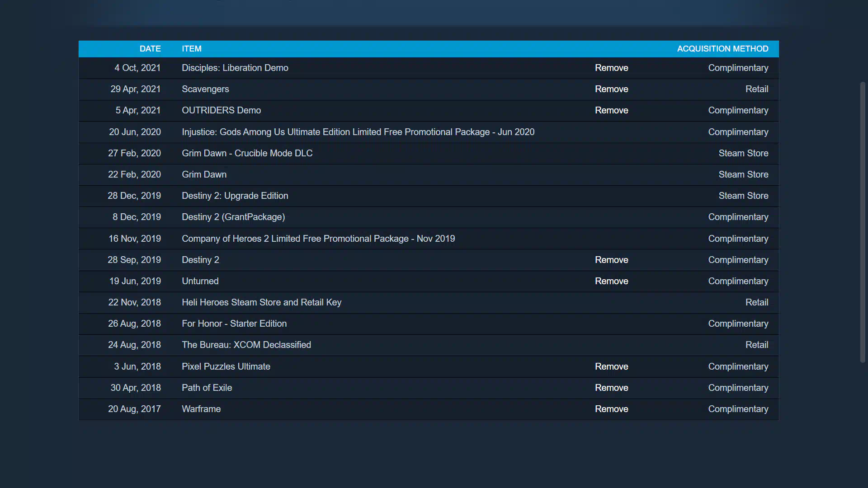868x488 pixels.
Task: Click the DATE column header
Action: tap(150, 49)
